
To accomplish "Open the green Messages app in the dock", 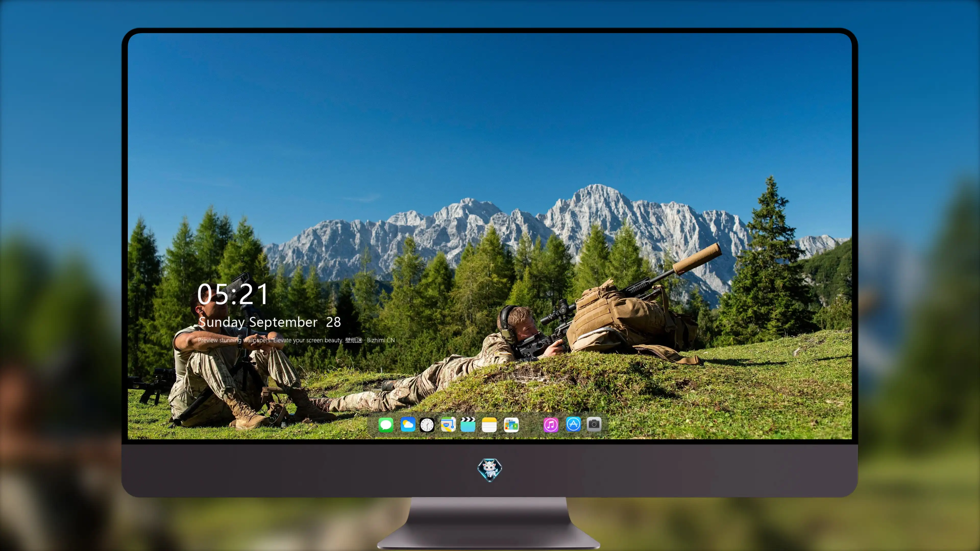I will [x=386, y=424].
